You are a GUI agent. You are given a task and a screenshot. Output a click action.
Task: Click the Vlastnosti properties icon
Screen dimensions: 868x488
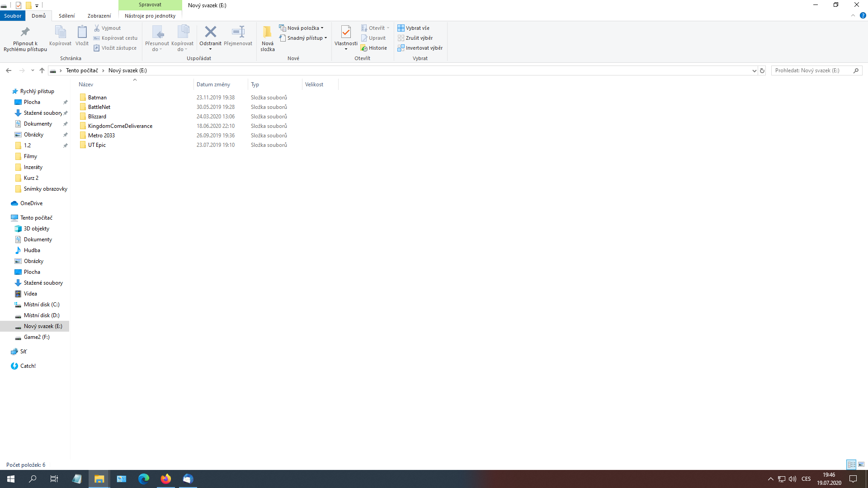click(x=346, y=32)
